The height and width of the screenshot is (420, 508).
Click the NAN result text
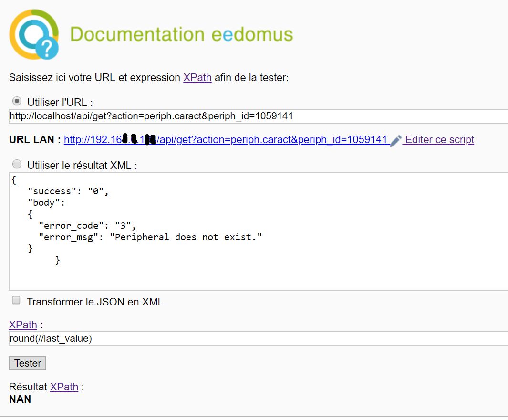pos(20,399)
